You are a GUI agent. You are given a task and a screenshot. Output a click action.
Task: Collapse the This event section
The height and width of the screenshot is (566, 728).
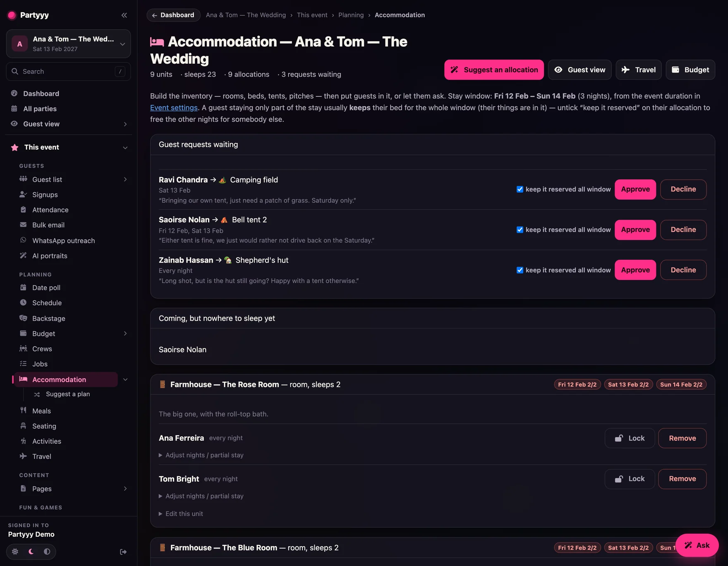click(x=125, y=148)
